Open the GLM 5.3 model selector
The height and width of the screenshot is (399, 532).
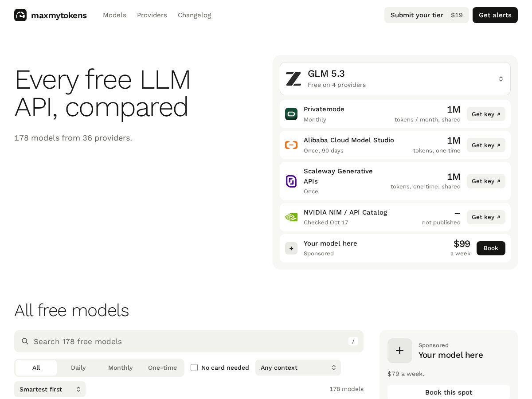pos(395,78)
